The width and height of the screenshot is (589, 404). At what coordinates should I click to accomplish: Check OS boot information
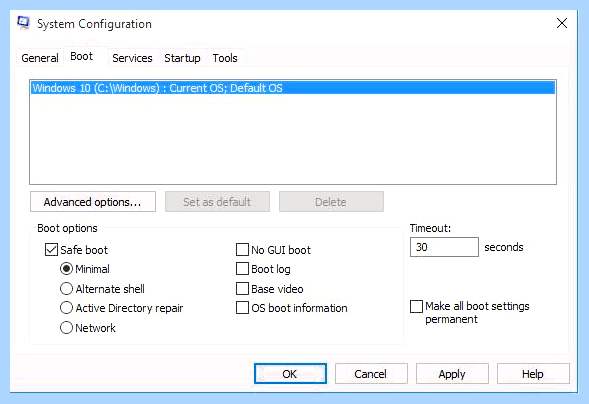242,308
